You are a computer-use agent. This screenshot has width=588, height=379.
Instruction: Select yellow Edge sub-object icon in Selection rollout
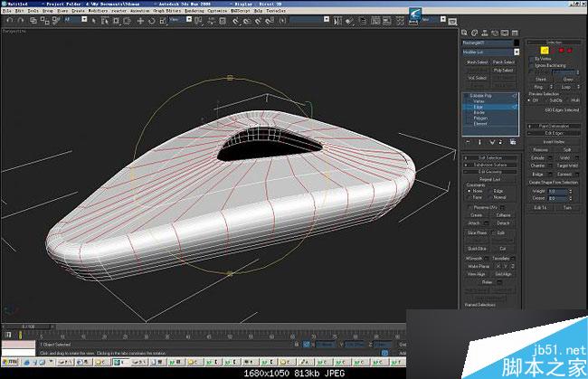pyautogui.click(x=545, y=51)
